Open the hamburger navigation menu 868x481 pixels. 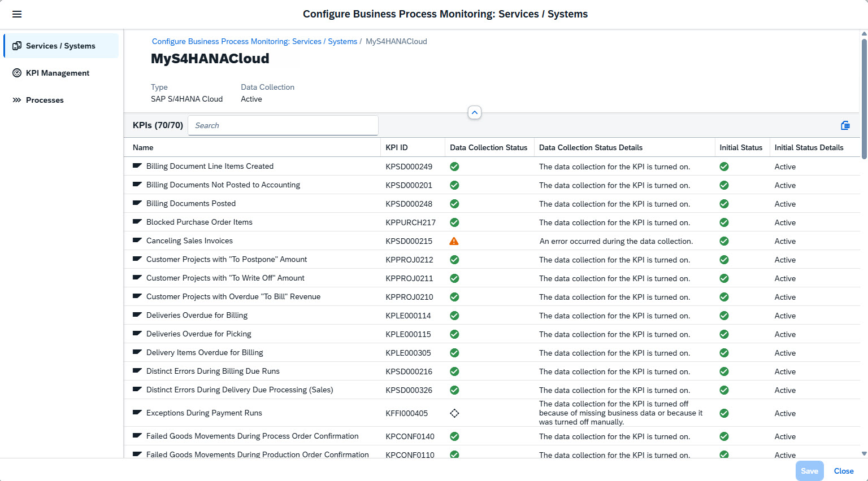pyautogui.click(x=17, y=14)
